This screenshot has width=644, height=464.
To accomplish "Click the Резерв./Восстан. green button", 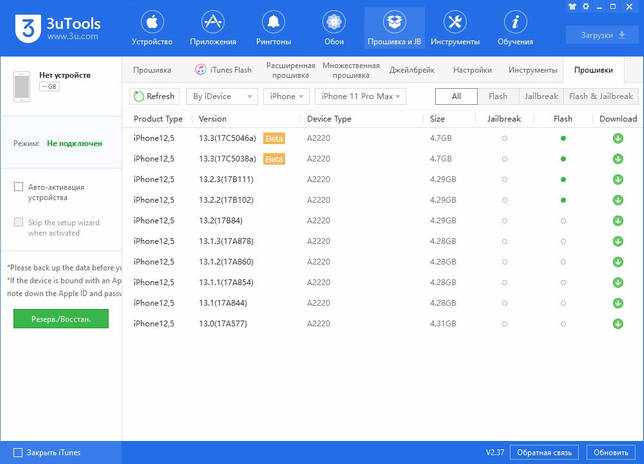I will click(61, 319).
